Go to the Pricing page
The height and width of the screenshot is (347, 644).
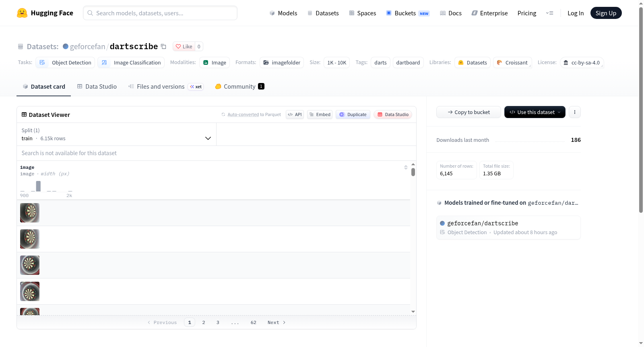click(527, 13)
